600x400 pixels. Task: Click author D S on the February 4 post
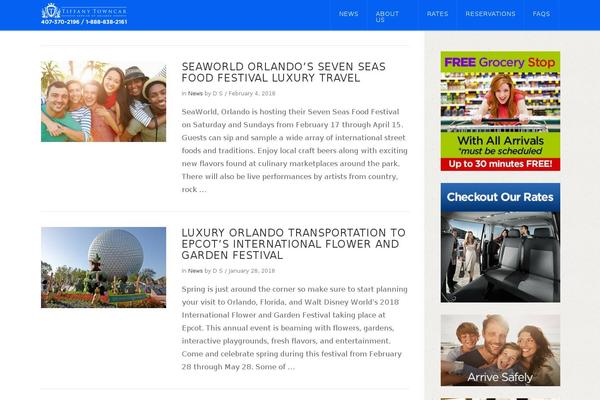217,93
